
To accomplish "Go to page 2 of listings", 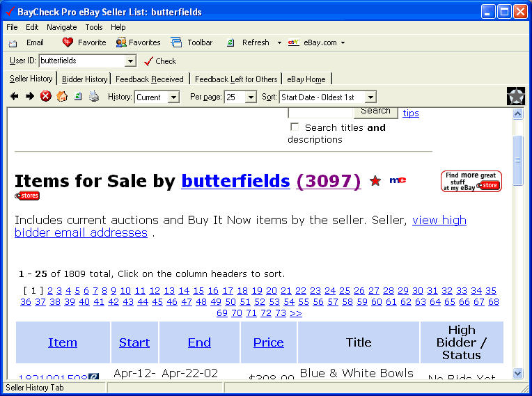I will 50,291.
